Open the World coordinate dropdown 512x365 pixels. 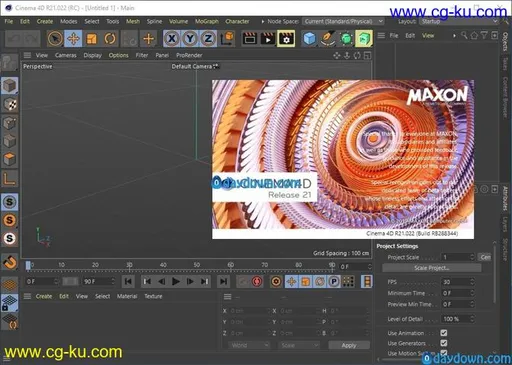click(x=249, y=345)
